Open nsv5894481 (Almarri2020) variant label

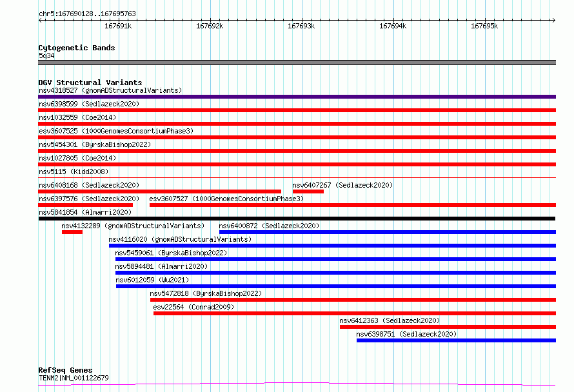click(161, 266)
